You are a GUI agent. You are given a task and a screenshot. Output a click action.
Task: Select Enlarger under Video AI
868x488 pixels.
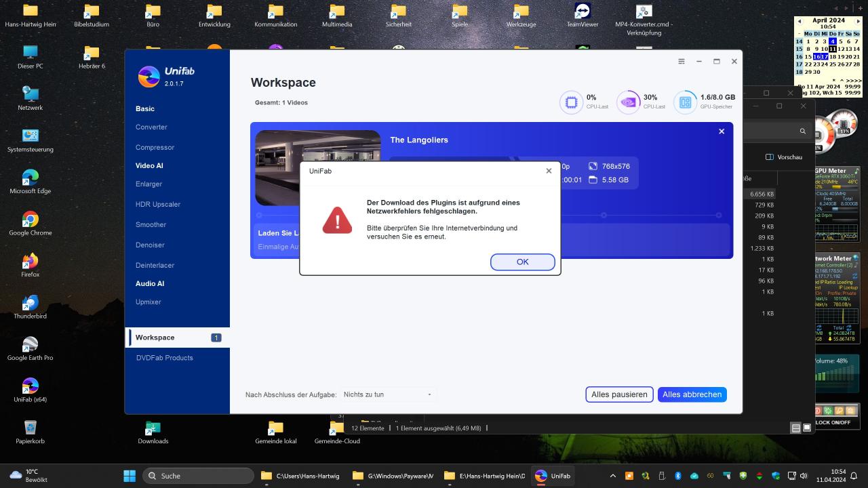click(149, 184)
